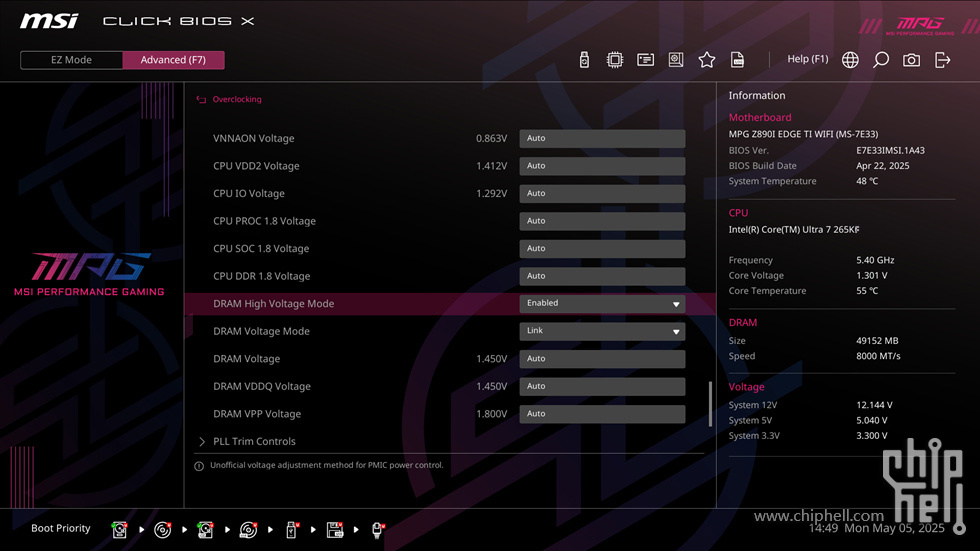Select the CPU PROC 1.8 Voltage label
The width and height of the screenshot is (980, 551).
click(264, 221)
